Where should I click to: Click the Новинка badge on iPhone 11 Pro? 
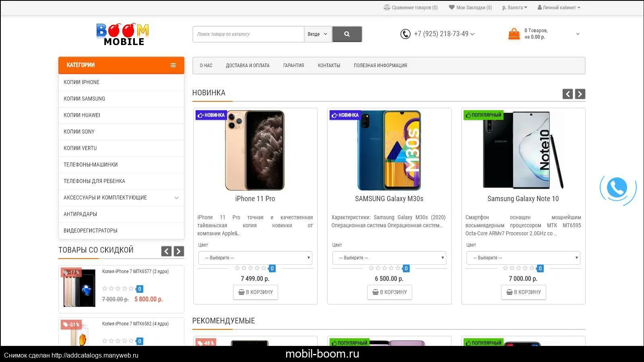211,115
